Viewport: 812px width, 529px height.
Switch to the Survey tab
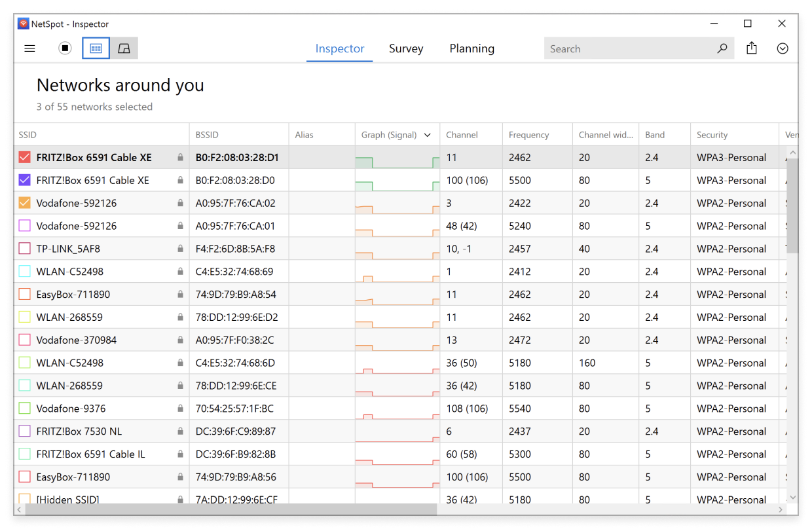click(406, 48)
